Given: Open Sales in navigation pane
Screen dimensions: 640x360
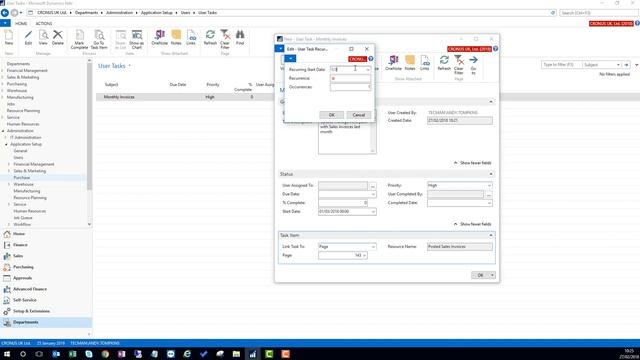Looking at the screenshot, I should click(18, 256).
